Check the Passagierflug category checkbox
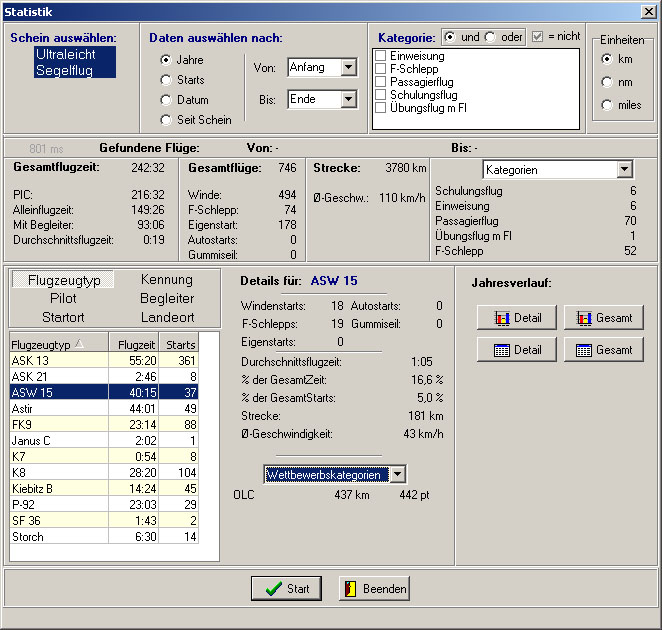 click(380, 81)
